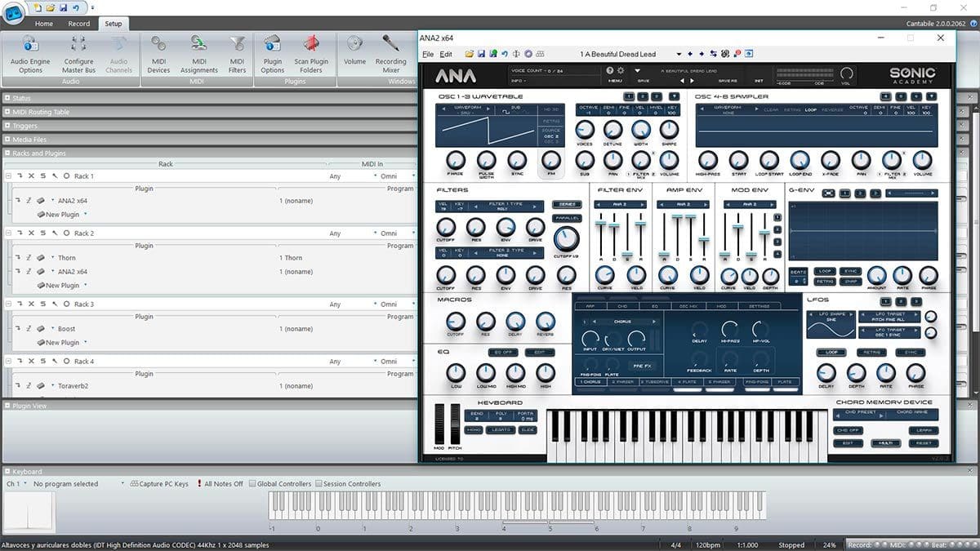Click the bypass circle icon on Rack 4
Image resolution: width=980 pixels, height=551 pixels.
[x=66, y=362]
